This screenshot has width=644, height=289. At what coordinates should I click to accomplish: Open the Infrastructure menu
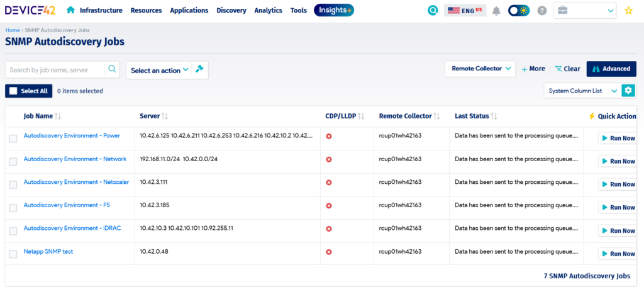pos(101,10)
